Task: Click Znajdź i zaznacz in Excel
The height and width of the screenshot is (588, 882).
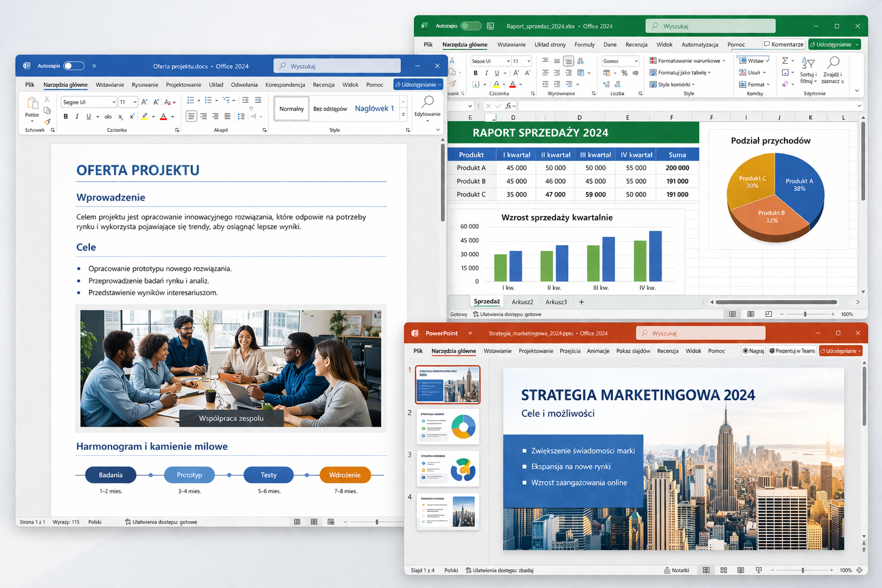Action: coord(833,69)
